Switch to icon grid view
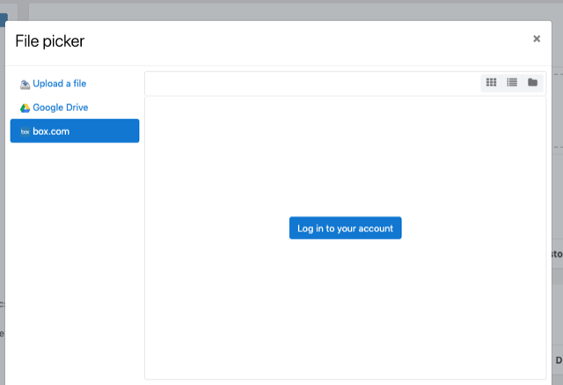563x385 pixels. tap(491, 83)
